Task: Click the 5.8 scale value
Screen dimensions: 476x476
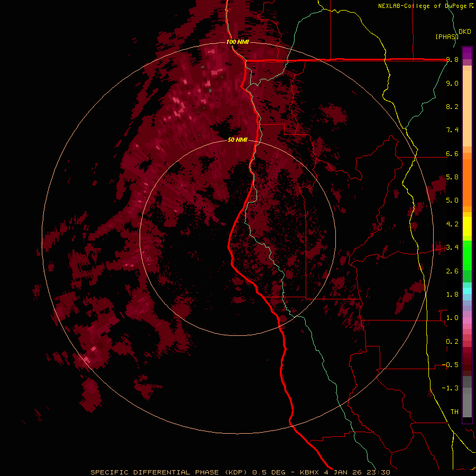Action: pos(452,177)
